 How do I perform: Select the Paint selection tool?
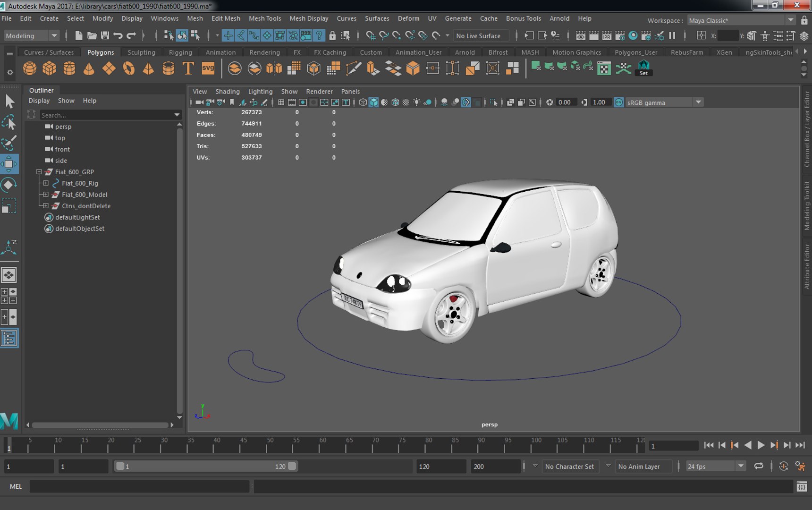(x=9, y=143)
